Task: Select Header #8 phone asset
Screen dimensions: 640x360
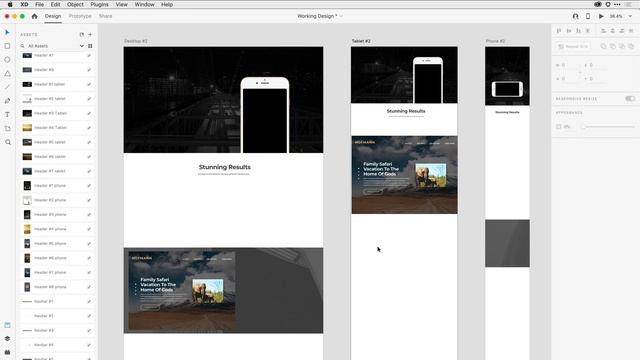Action: pos(56,287)
